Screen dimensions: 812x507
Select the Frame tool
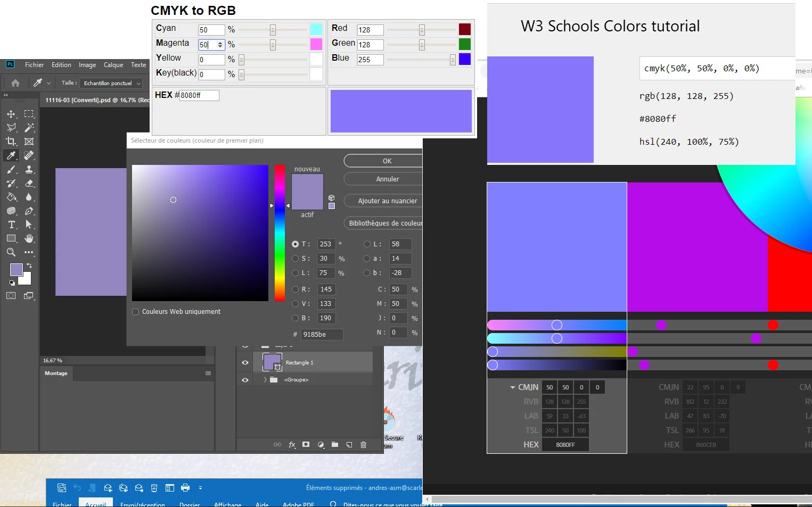(x=29, y=142)
